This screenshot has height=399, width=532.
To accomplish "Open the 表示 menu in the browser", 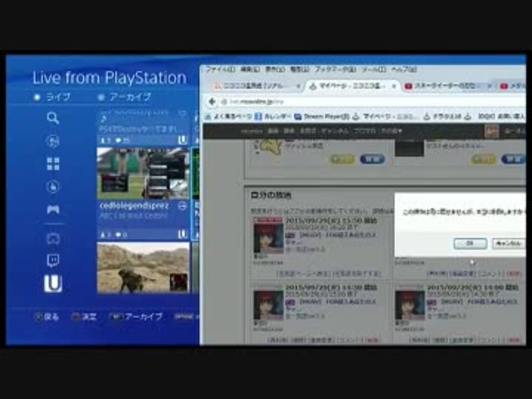I will pyautogui.click(x=275, y=70).
